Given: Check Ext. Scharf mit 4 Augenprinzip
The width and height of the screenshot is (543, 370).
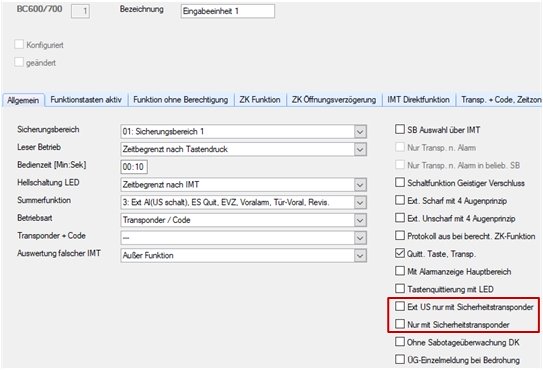Looking at the screenshot, I should 400,200.
